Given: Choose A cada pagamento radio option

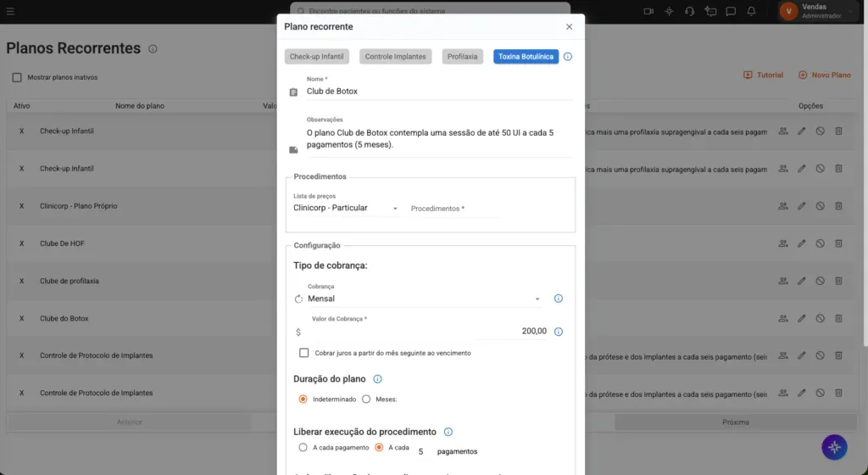Looking at the screenshot, I should (x=303, y=447).
